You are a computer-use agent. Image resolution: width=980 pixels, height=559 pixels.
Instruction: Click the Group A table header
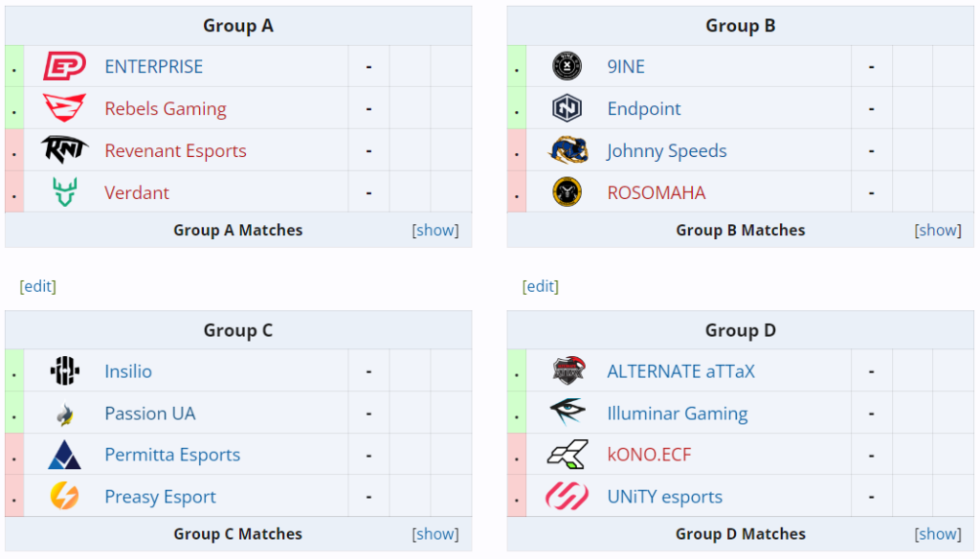(238, 26)
